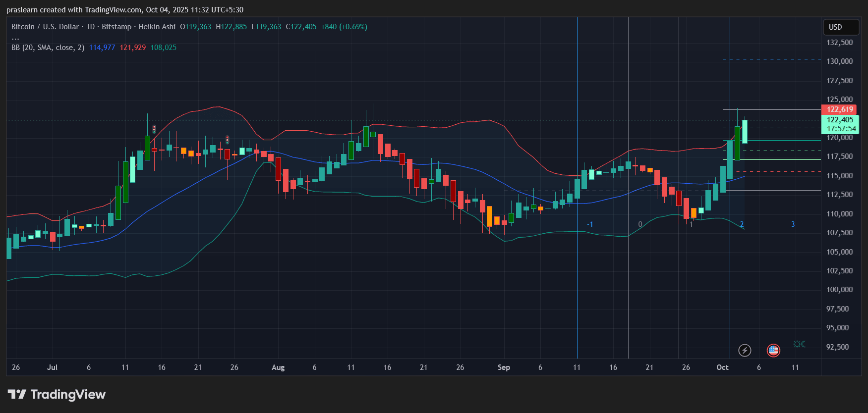868x413 pixels.
Task: Click the Sep label on time axis
Action: coord(504,367)
